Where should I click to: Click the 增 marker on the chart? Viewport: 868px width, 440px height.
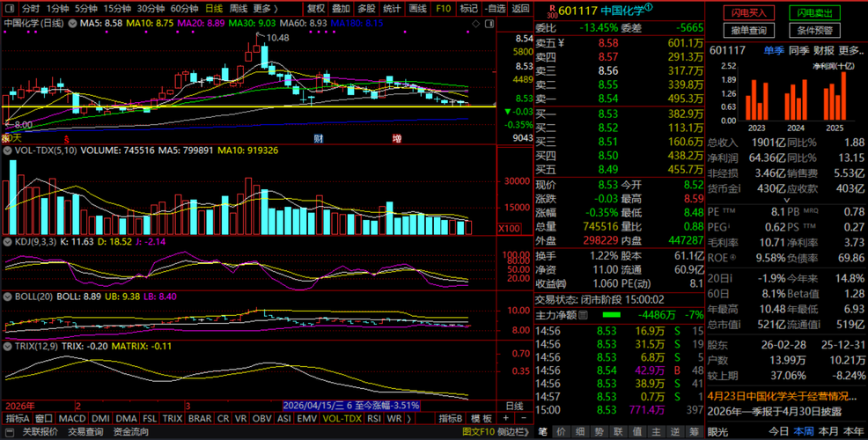[397, 138]
